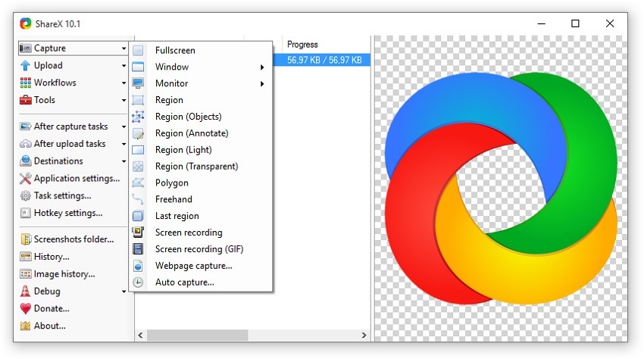Click the Freehand capture icon
Screen dimensions: 644x359
click(x=138, y=199)
